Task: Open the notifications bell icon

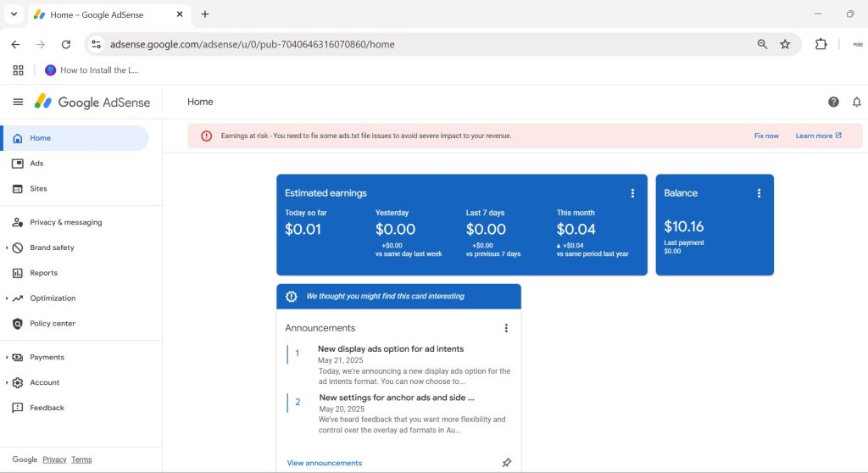Action: pos(857,102)
